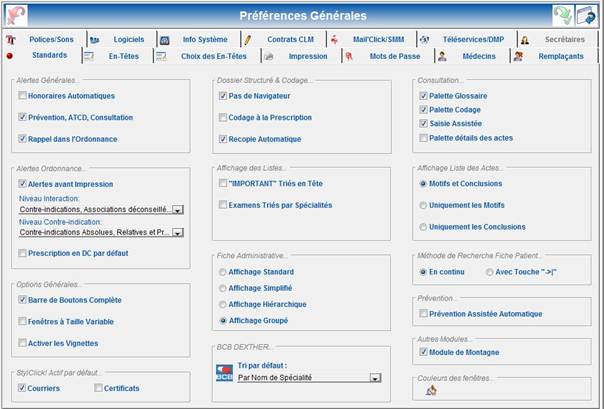604x409 pixels.
Task: Enable Examens Triés par Spécialités
Action: pyautogui.click(x=223, y=204)
